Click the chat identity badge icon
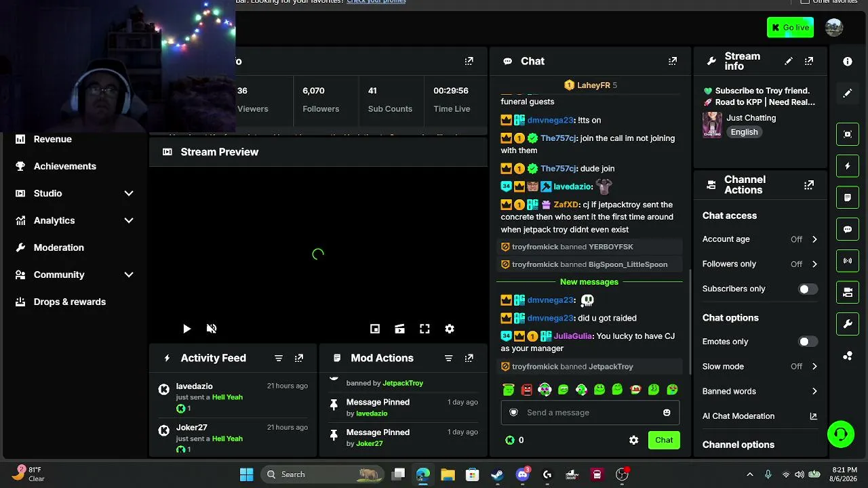Screen dimensions: 868x488 (513, 413)
